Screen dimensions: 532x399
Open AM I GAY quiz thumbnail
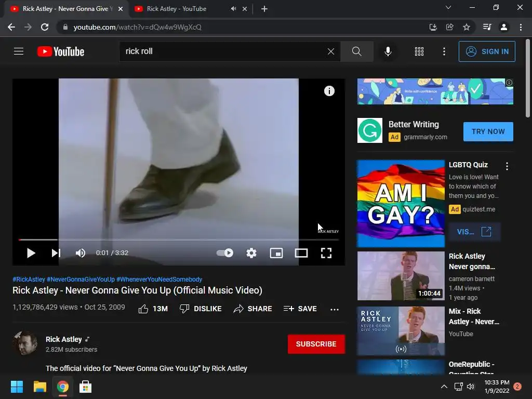[x=401, y=204]
